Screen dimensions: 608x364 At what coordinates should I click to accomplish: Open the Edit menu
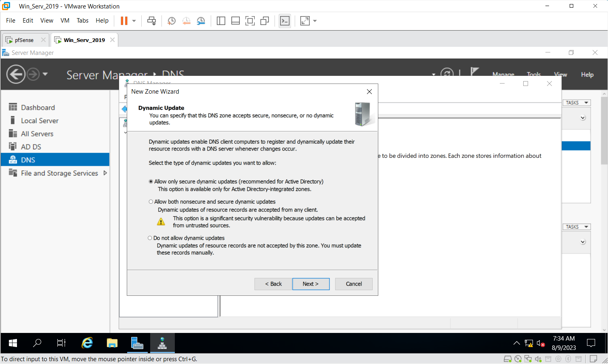pyautogui.click(x=28, y=21)
